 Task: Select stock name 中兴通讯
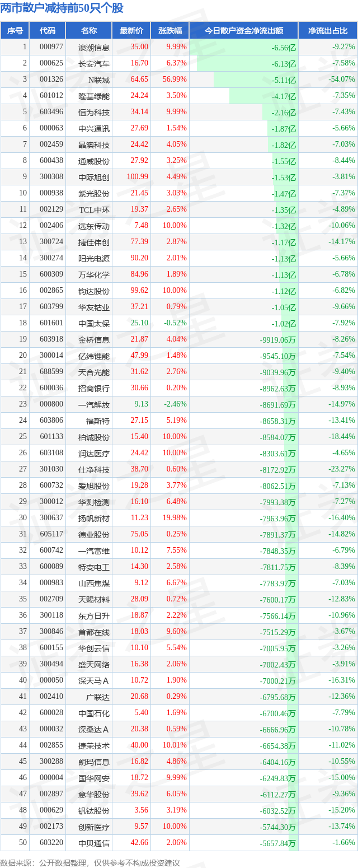point(94,128)
